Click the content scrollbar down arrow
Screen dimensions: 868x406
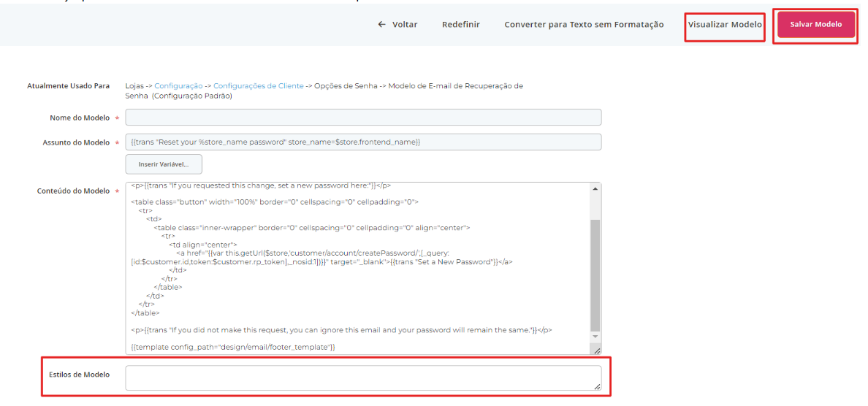point(595,337)
